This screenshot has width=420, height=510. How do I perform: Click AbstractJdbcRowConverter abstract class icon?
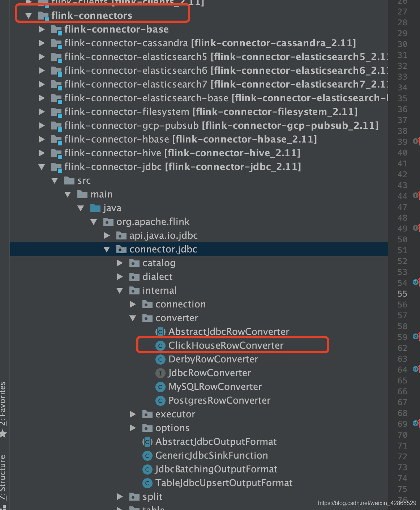click(x=160, y=332)
